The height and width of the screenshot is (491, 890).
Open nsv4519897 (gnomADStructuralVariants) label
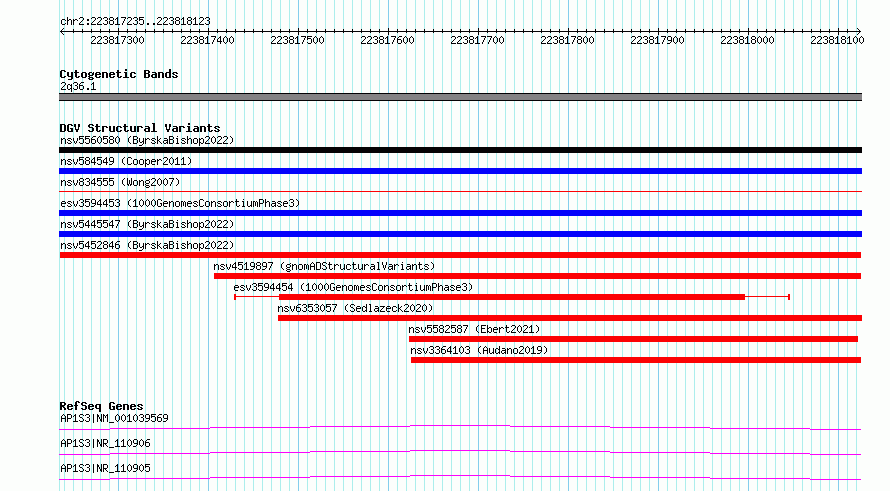(x=324, y=266)
